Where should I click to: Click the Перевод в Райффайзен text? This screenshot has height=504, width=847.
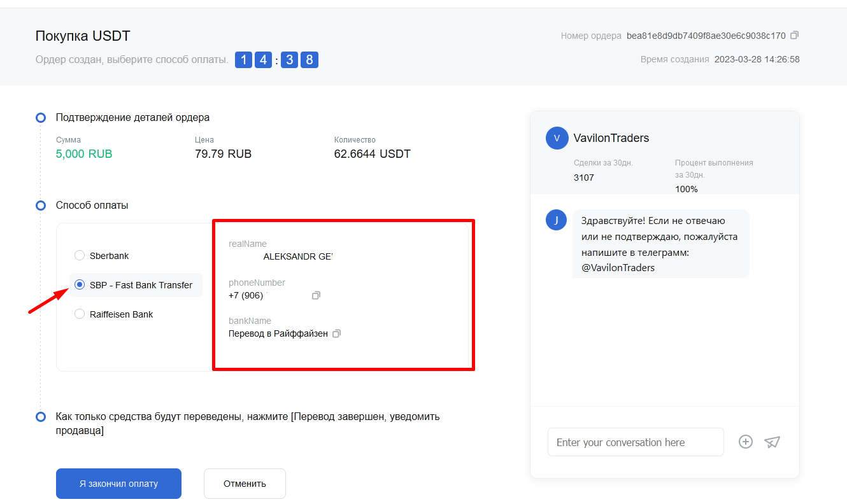[278, 333]
